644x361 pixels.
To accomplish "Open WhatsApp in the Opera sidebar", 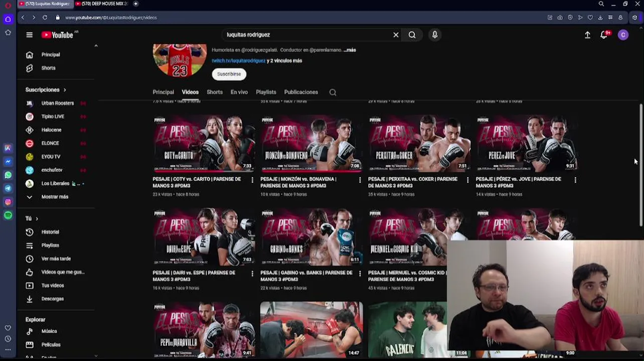I will click(x=8, y=175).
